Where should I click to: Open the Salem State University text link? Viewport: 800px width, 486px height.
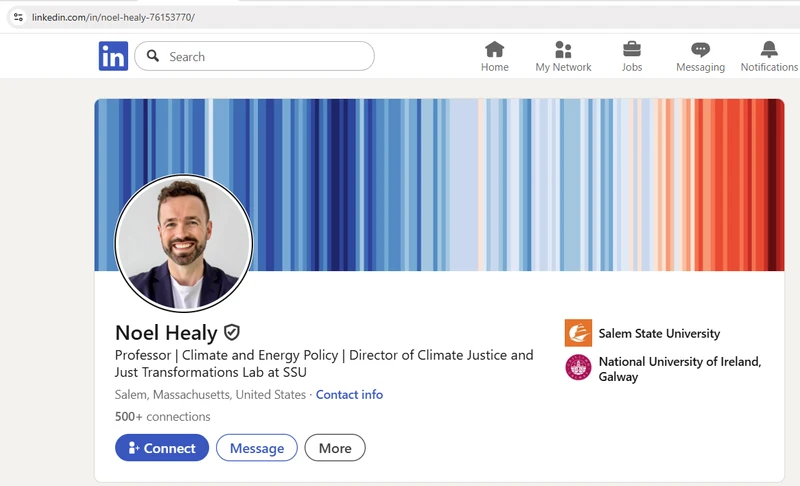coord(659,333)
